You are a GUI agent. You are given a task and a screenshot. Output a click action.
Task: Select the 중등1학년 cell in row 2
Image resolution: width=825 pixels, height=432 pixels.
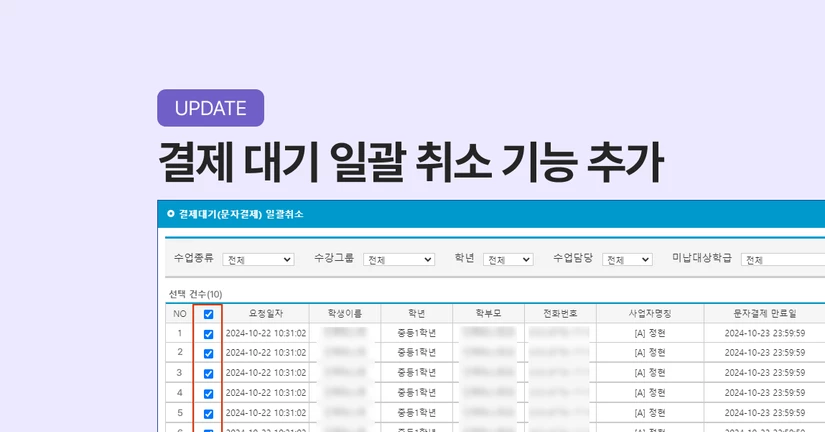click(416, 353)
